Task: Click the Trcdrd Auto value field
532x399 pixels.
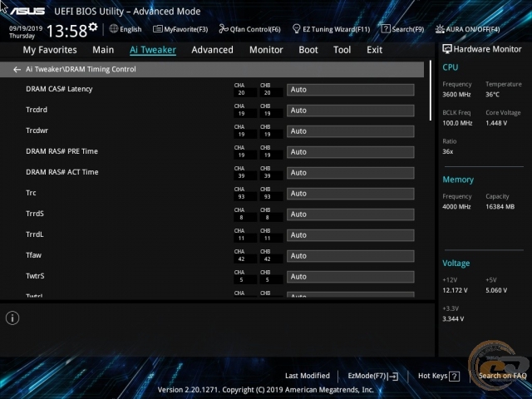Action: tap(351, 111)
